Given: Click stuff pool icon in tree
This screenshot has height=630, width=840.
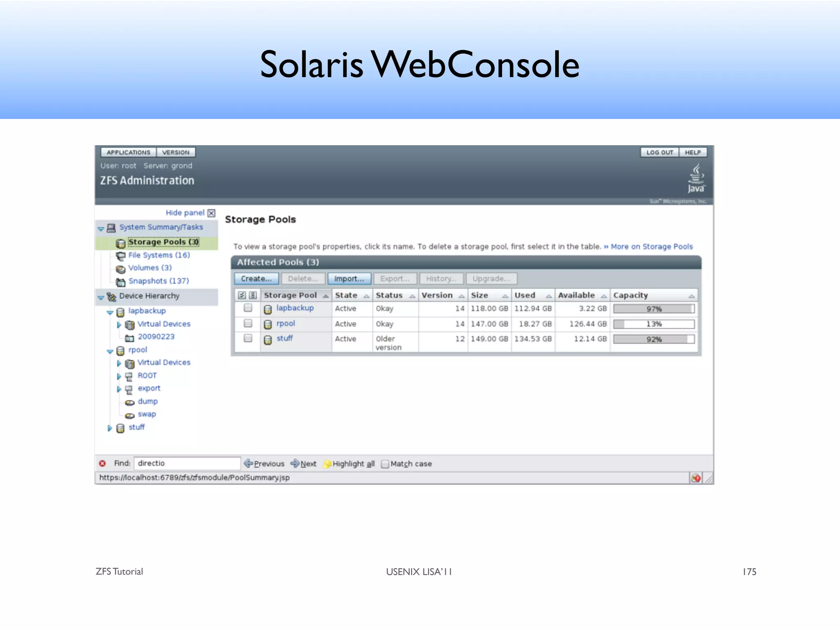Looking at the screenshot, I should point(120,429).
